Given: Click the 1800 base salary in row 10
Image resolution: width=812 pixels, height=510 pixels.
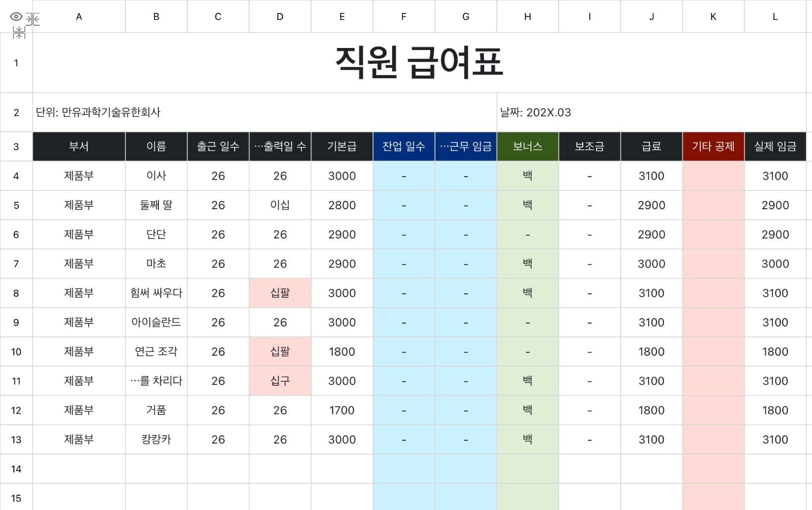Looking at the screenshot, I should tap(342, 352).
